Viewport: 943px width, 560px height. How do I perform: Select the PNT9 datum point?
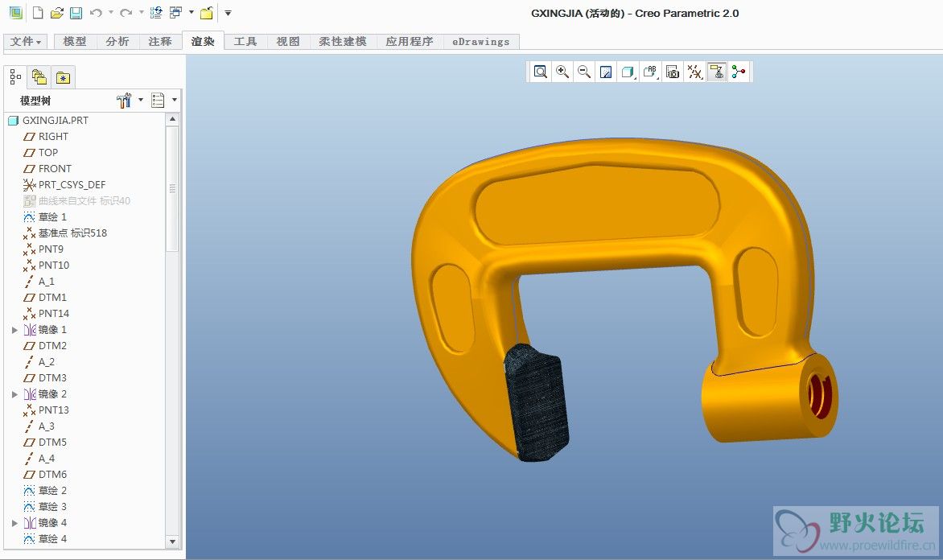point(43,249)
